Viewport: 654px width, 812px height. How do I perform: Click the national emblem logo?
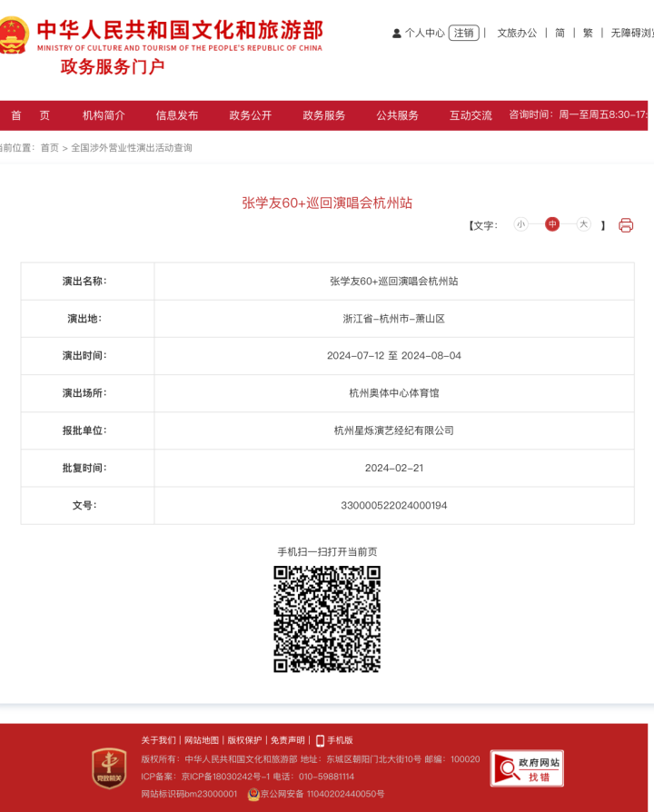14,35
